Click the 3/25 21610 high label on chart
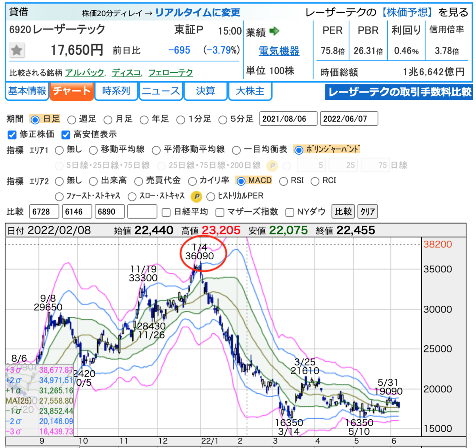This screenshot has height=448, width=476. point(305,366)
